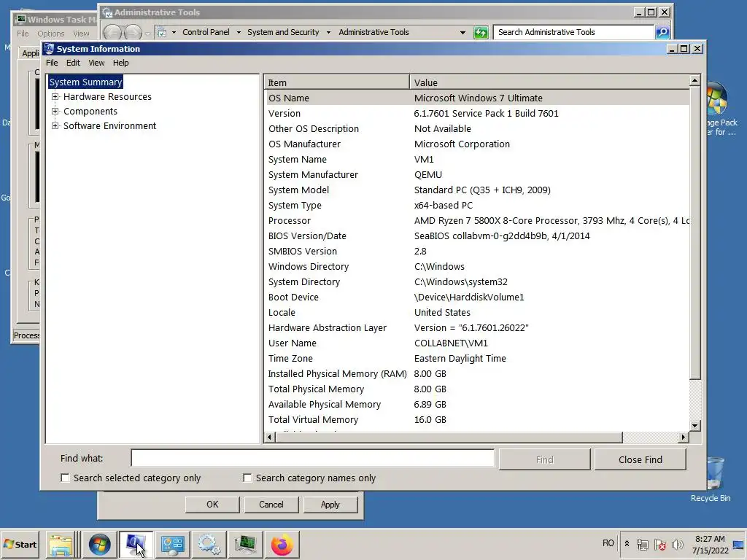Select System Summary in the tree
Viewport: 747px width, 560px height.
click(x=86, y=82)
